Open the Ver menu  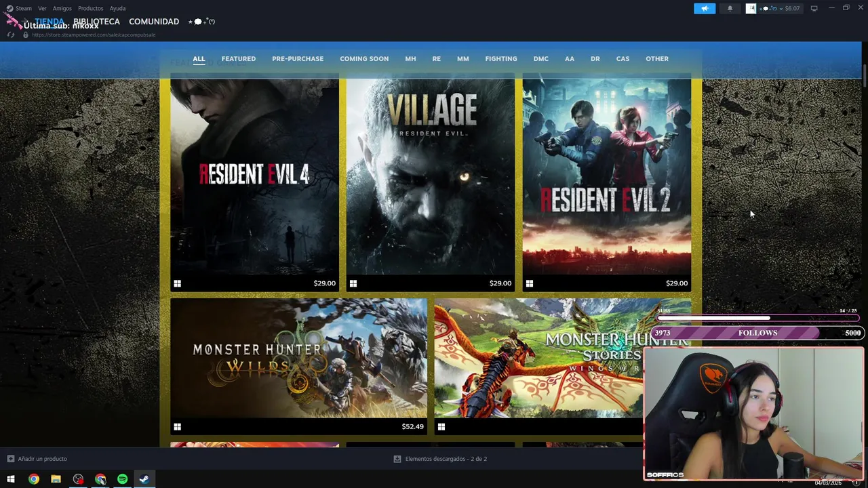(x=42, y=8)
